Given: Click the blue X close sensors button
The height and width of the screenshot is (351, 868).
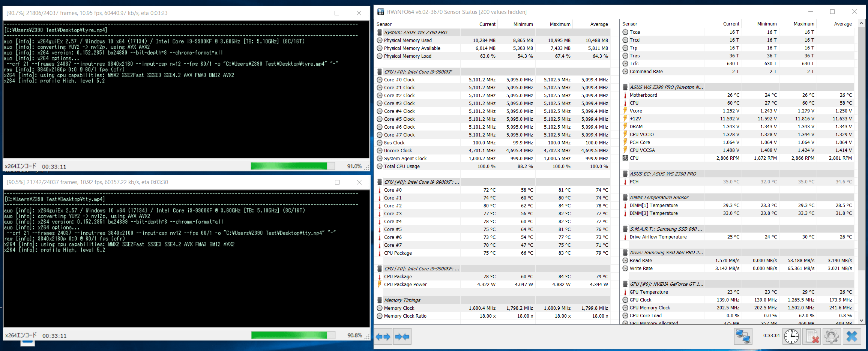Looking at the screenshot, I should coord(852,336).
